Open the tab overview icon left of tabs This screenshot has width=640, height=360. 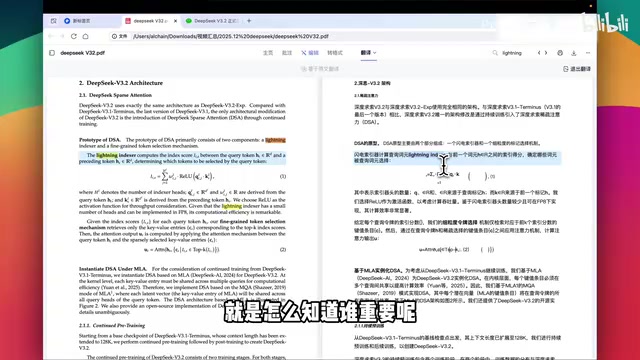point(53,21)
